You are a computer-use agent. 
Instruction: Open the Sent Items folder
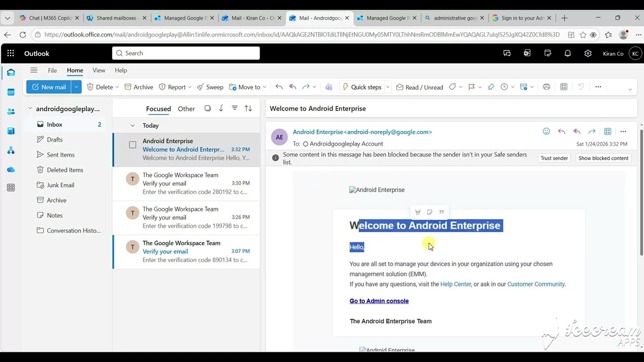(60, 155)
